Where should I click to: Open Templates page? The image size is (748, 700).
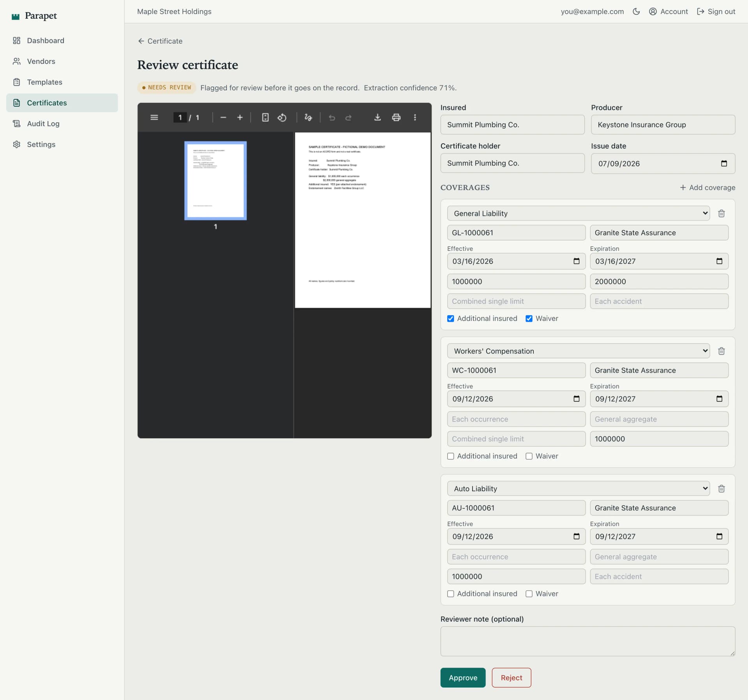[62, 82]
